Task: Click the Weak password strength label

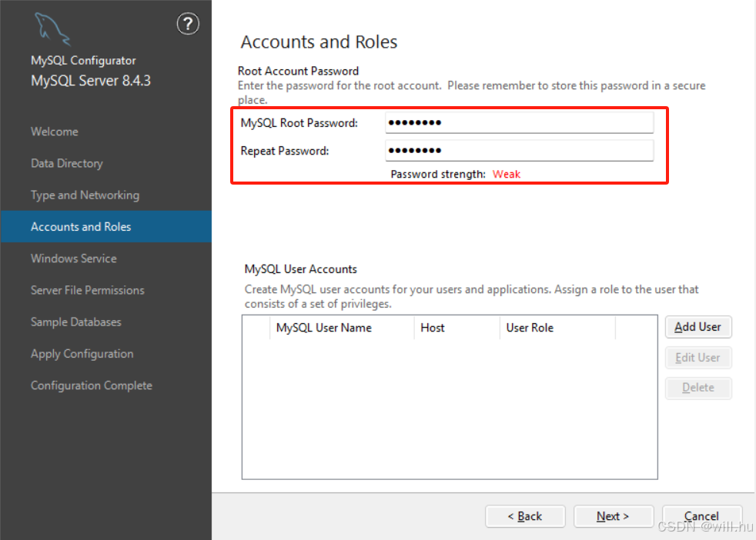Action: [x=507, y=175]
